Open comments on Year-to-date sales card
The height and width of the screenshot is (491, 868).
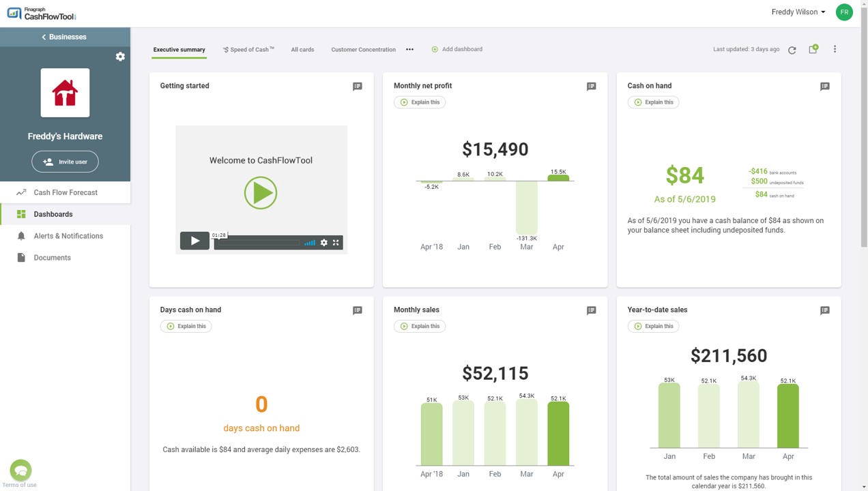click(x=825, y=310)
